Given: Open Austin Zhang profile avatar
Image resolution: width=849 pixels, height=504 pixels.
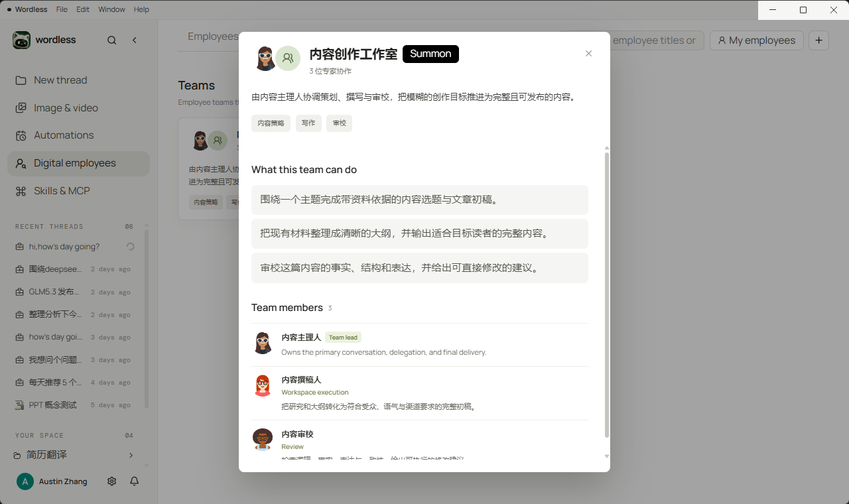Looking at the screenshot, I should point(25,481).
